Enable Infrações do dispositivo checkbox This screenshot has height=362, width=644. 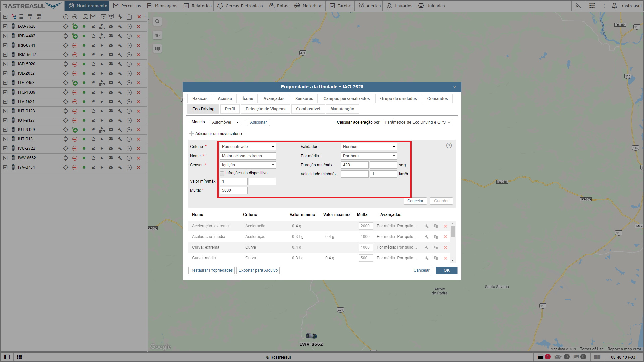(x=222, y=173)
